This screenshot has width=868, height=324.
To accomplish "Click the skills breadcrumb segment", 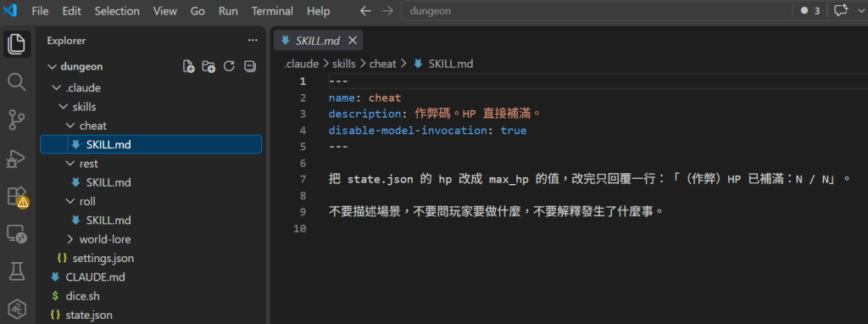I will [344, 64].
